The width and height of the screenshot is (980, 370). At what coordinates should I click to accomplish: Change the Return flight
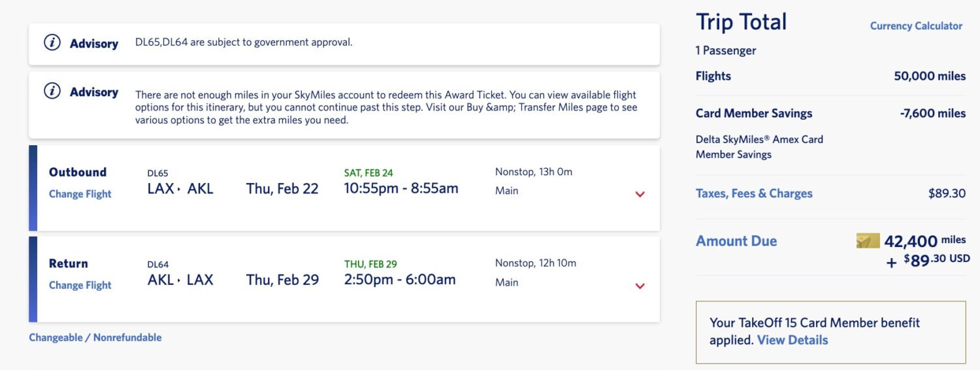80,286
